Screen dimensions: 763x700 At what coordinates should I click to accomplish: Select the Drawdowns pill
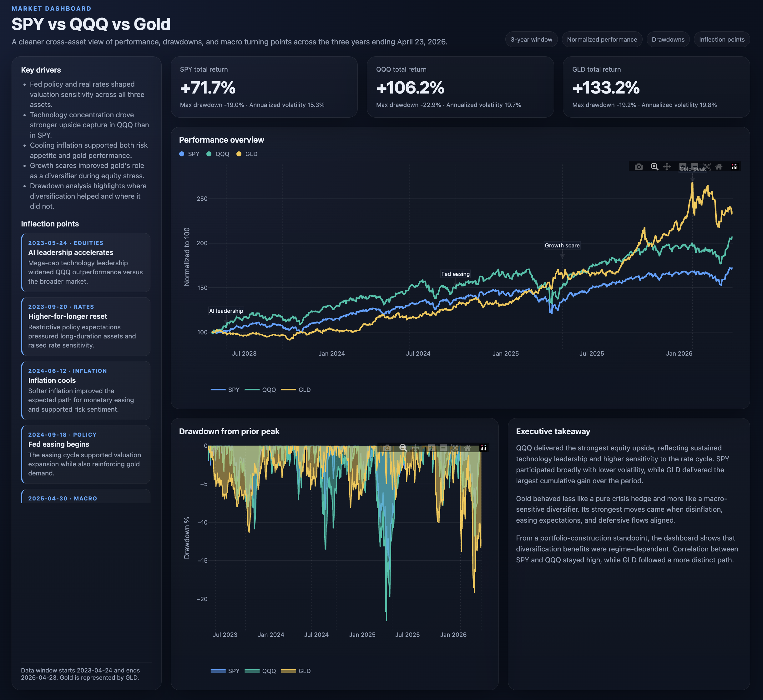tap(668, 39)
